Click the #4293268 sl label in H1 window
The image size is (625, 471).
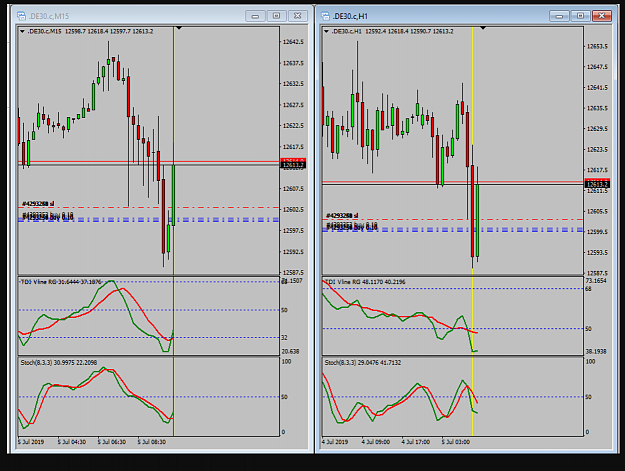(342, 216)
